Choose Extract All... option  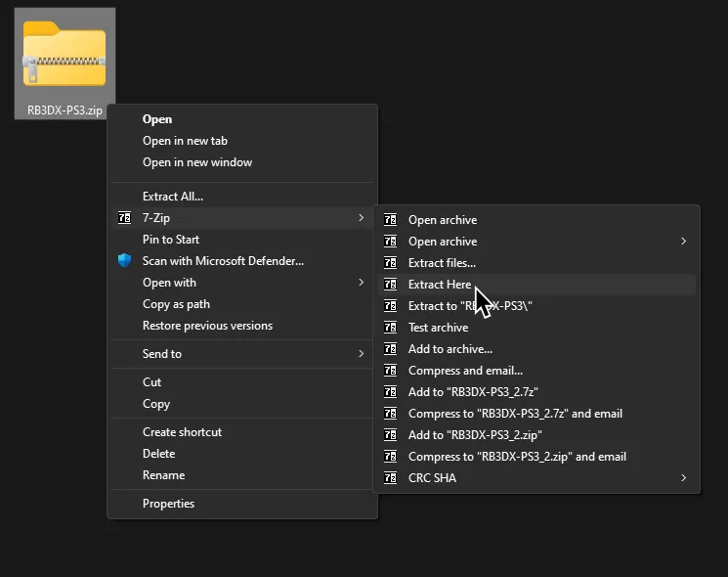pos(242,196)
